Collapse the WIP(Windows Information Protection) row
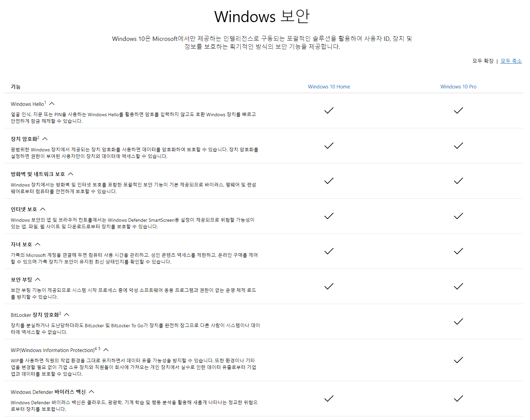Screen dimensions: 530x420 coord(106,350)
